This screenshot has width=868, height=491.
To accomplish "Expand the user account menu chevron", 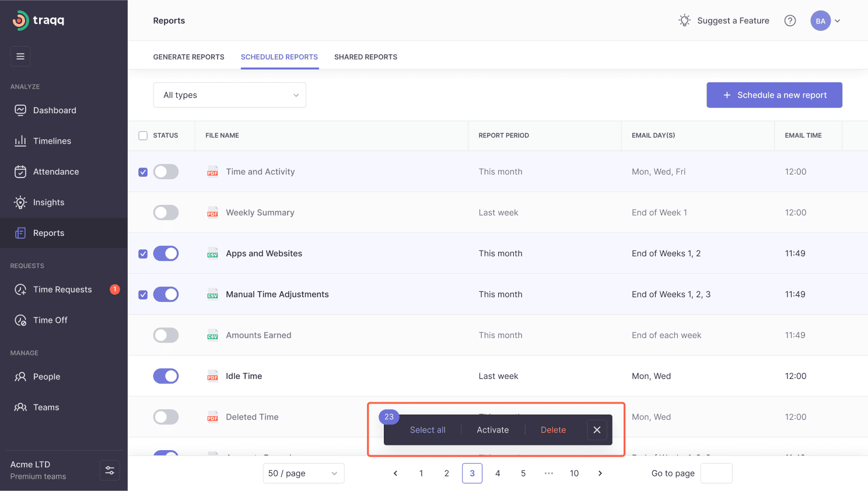I will pos(838,21).
